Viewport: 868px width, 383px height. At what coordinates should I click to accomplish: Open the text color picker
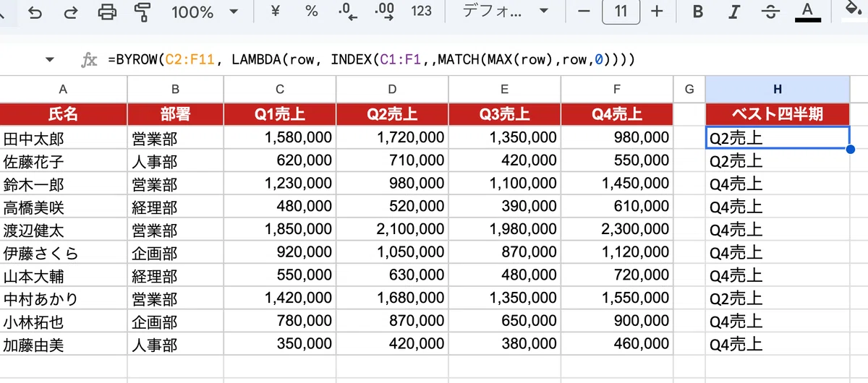point(808,12)
